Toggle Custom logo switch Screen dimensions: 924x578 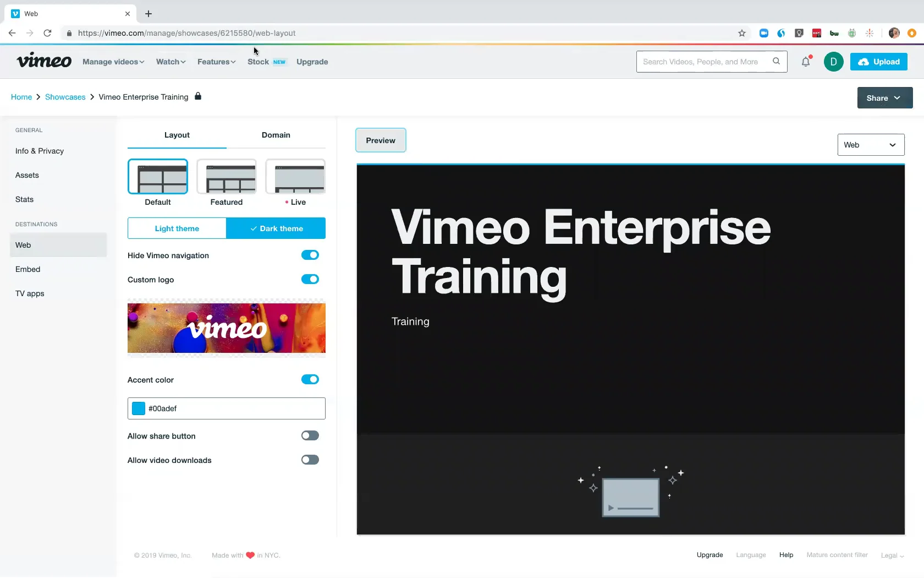point(310,279)
